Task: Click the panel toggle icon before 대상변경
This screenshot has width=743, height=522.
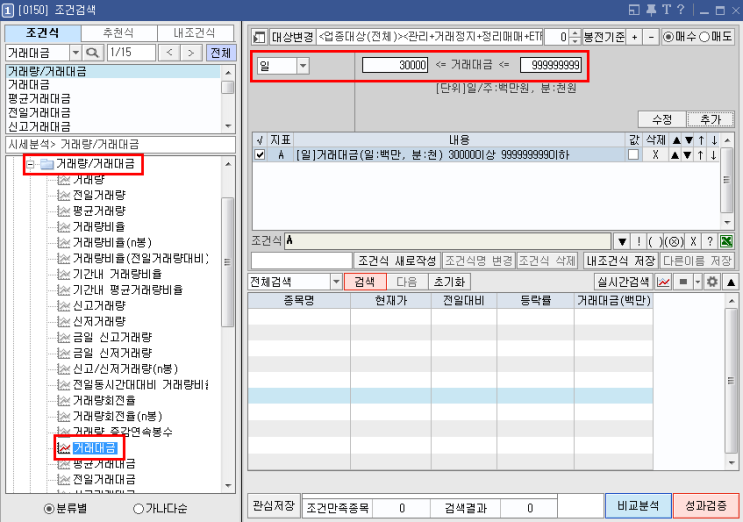Action: 259,36
